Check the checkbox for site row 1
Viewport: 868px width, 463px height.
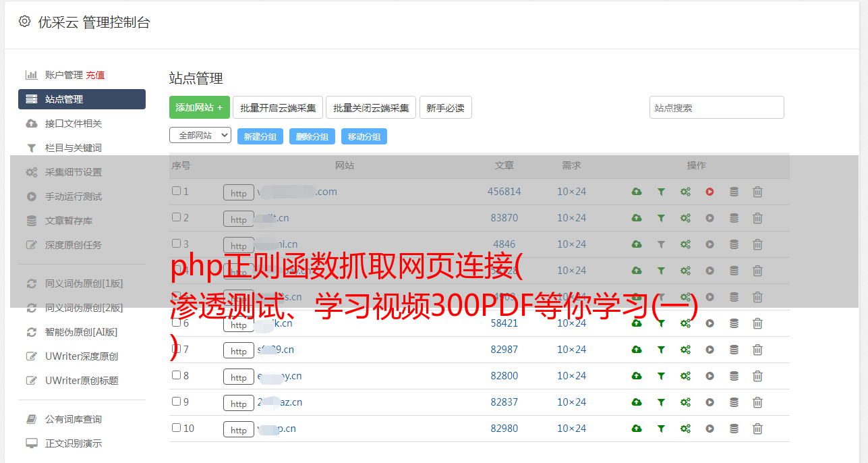click(x=177, y=191)
